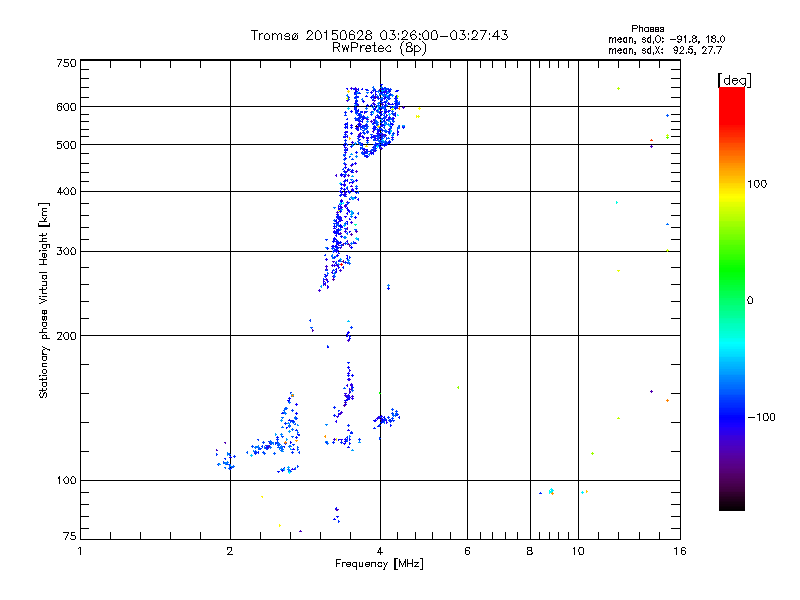Click the y-axis '75' tick label
This screenshot has height=600, width=800.
[70, 536]
